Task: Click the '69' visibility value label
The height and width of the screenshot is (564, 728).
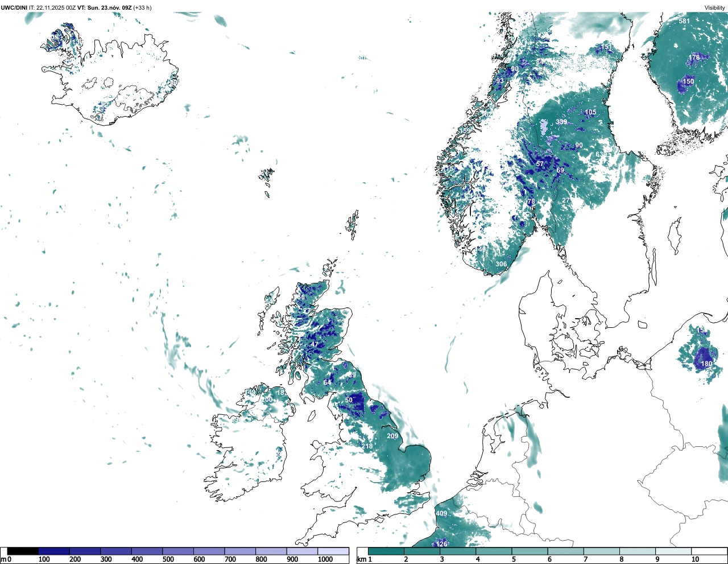Action: 560,170
